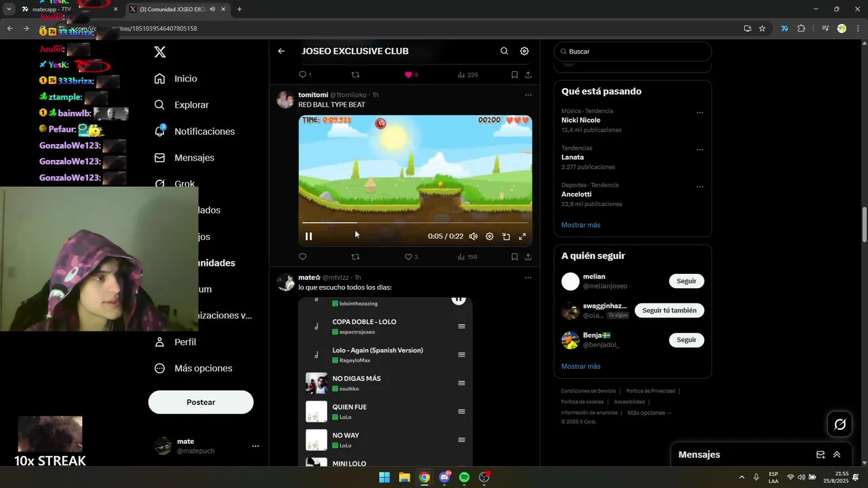
Task: Open Más opciones in the sidebar
Action: (193, 368)
